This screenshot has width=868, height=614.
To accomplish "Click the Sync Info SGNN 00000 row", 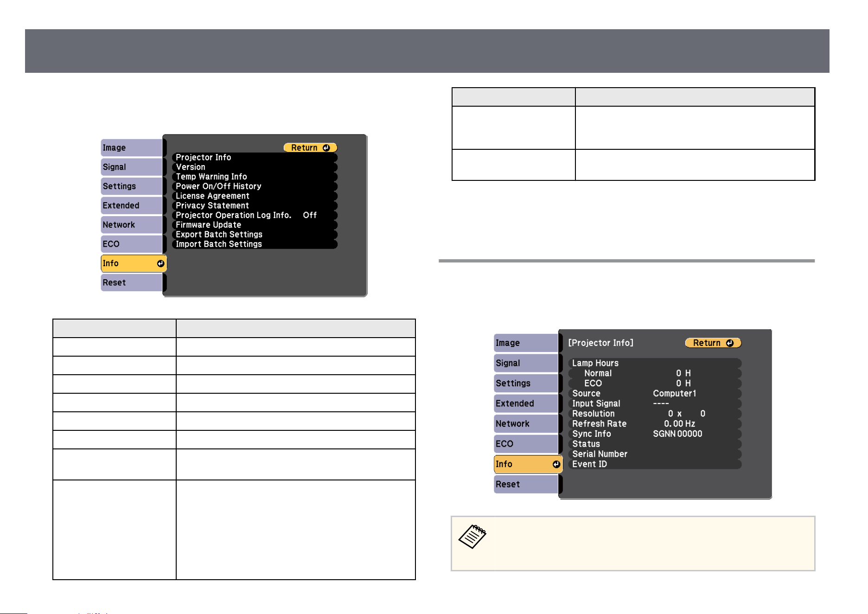I will tap(655, 434).
